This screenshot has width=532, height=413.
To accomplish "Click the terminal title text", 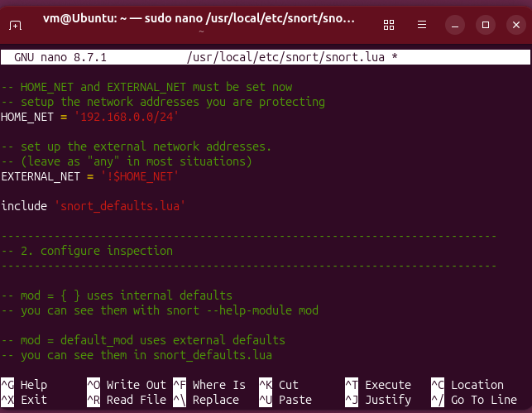I will coord(199,19).
